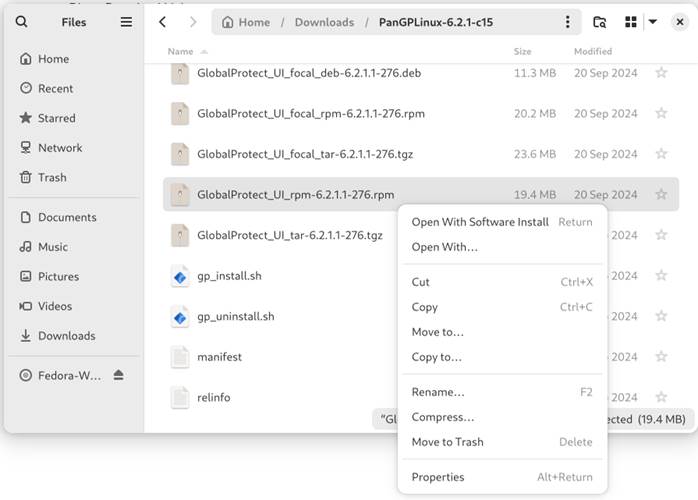This screenshot has height=500, width=698.
Task: Star the GlobalProtect_UI_focal_tar file
Action: coord(661,154)
